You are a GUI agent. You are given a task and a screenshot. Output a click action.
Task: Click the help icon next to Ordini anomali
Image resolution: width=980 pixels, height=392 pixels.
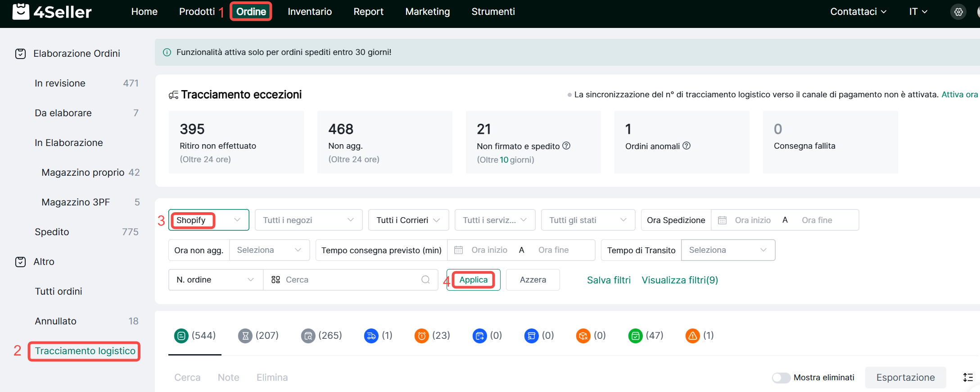pyautogui.click(x=686, y=146)
